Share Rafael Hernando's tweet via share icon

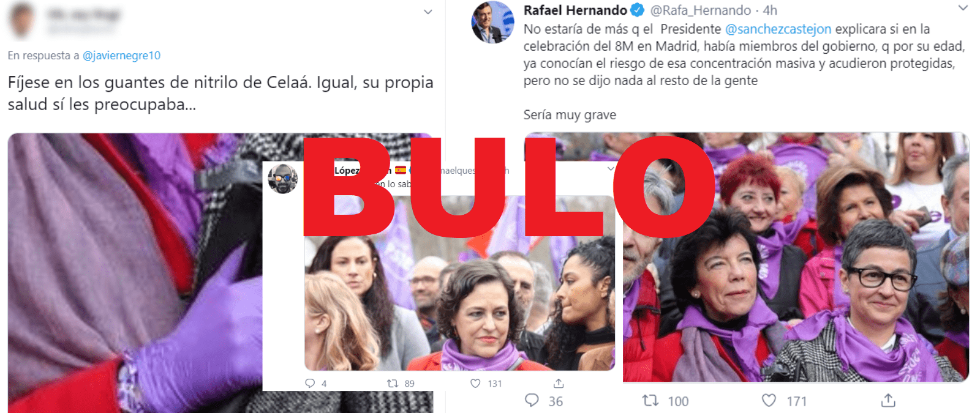point(888,400)
